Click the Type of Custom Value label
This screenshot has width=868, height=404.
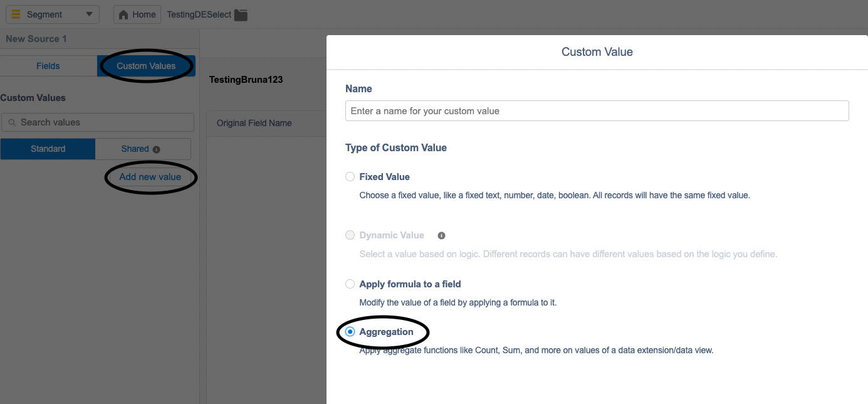[x=396, y=148]
